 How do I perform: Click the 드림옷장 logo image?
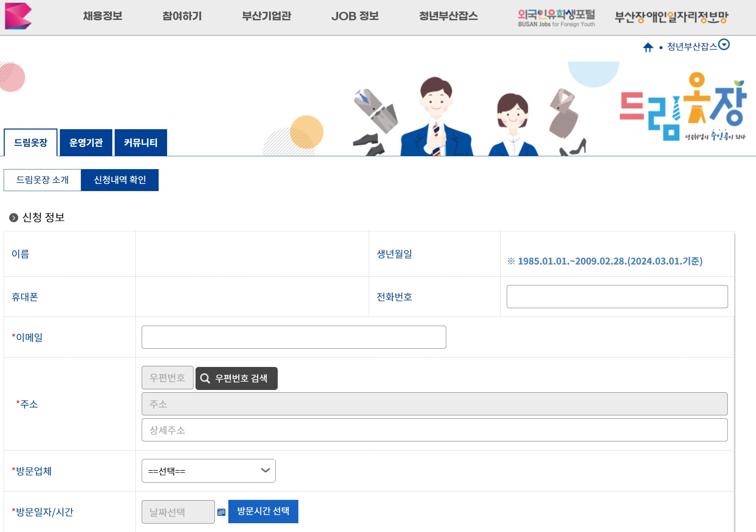point(683,107)
